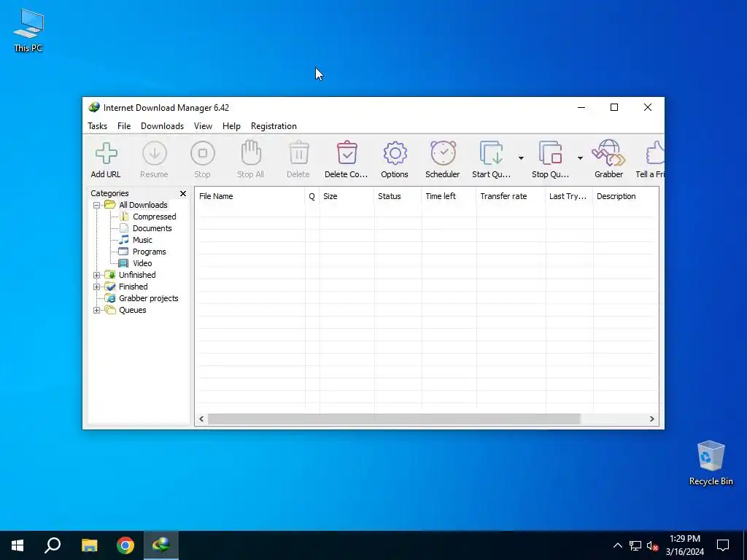Select the Unfinished category
Screen dimensions: 747x560
(x=137, y=275)
